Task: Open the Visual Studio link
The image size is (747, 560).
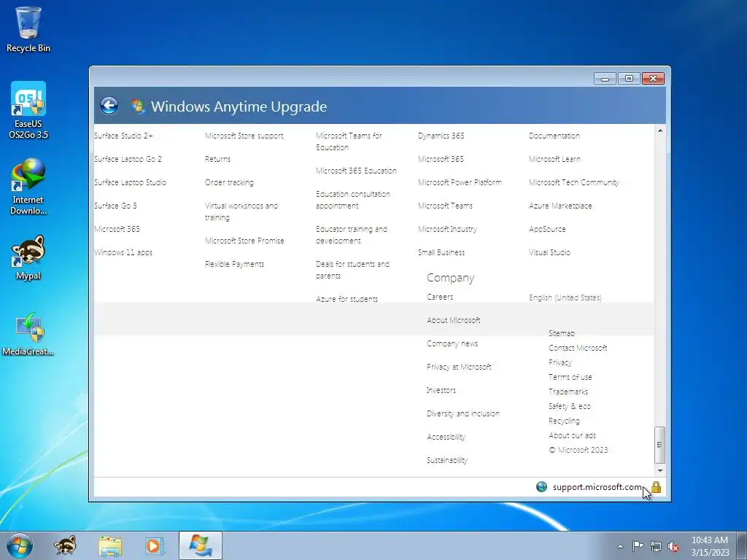Action: pos(549,252)
